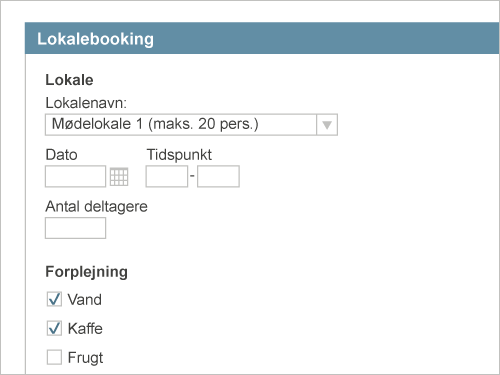Uncheck the Kaffe checkbox
The image size is (500, 375).
click(x=54, y=328)
